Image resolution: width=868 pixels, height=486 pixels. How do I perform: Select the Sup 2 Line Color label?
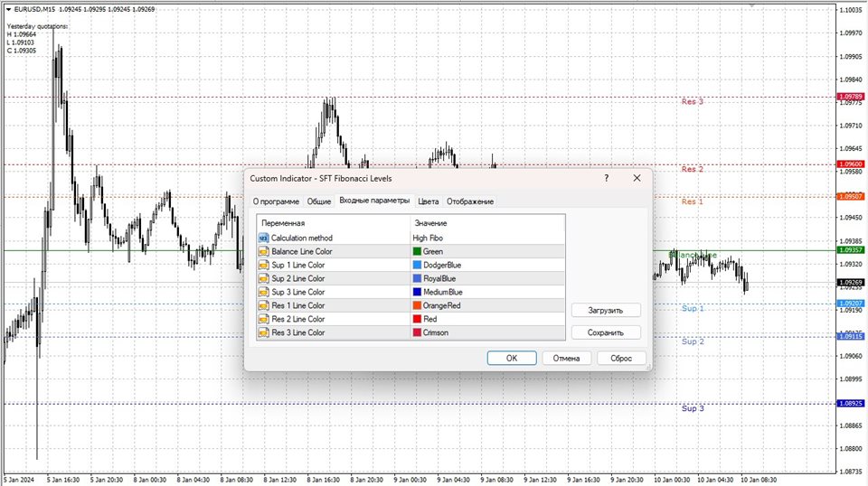(x=297, y=278)
